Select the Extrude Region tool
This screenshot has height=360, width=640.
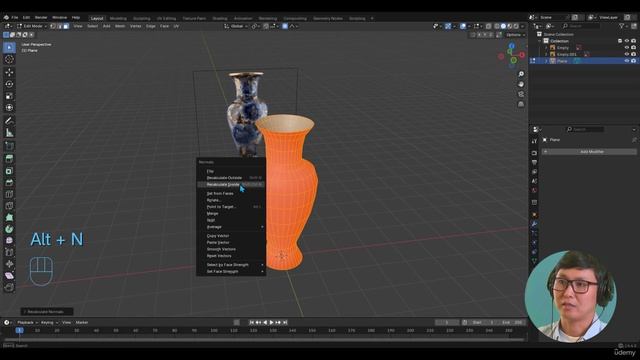click(9, 159)
